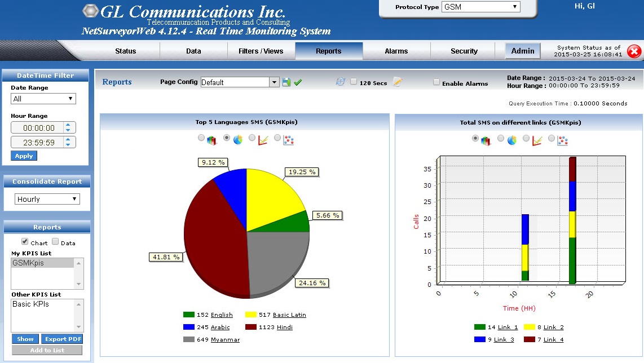644x363 pixels.
Task: Switch to the Alarms tab
Action: coord(396,51)
